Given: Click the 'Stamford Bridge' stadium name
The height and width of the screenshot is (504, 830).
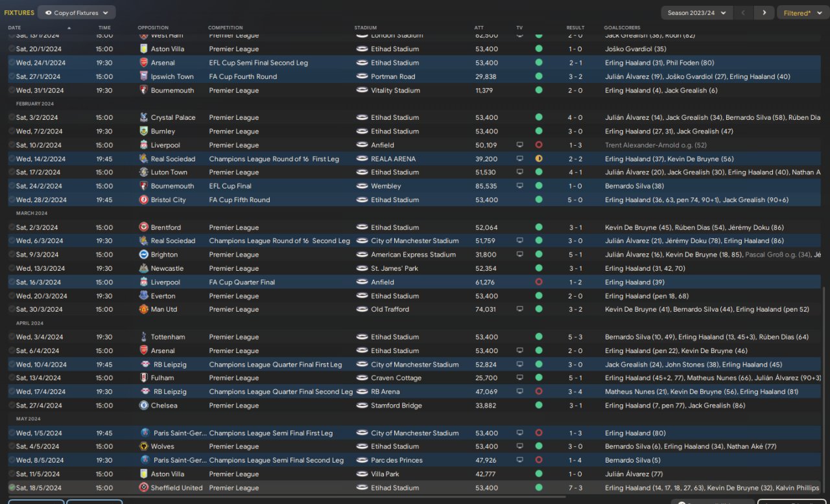Looking at the screenshot, I should pos(396,406).
